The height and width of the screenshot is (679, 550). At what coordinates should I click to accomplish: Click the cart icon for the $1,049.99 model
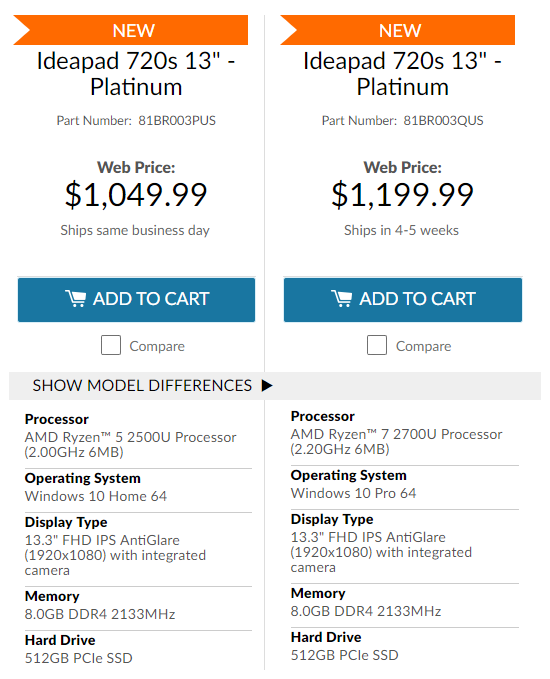(75, 299)
